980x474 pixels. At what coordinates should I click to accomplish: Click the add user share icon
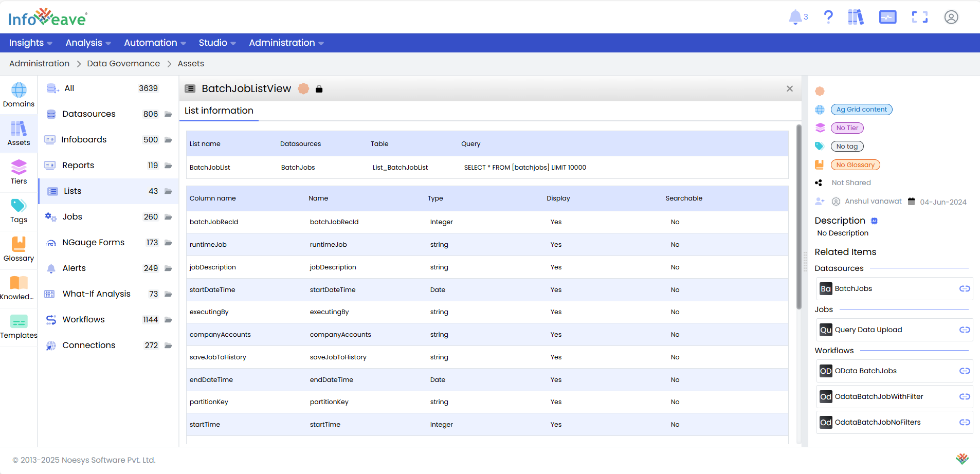820,202
